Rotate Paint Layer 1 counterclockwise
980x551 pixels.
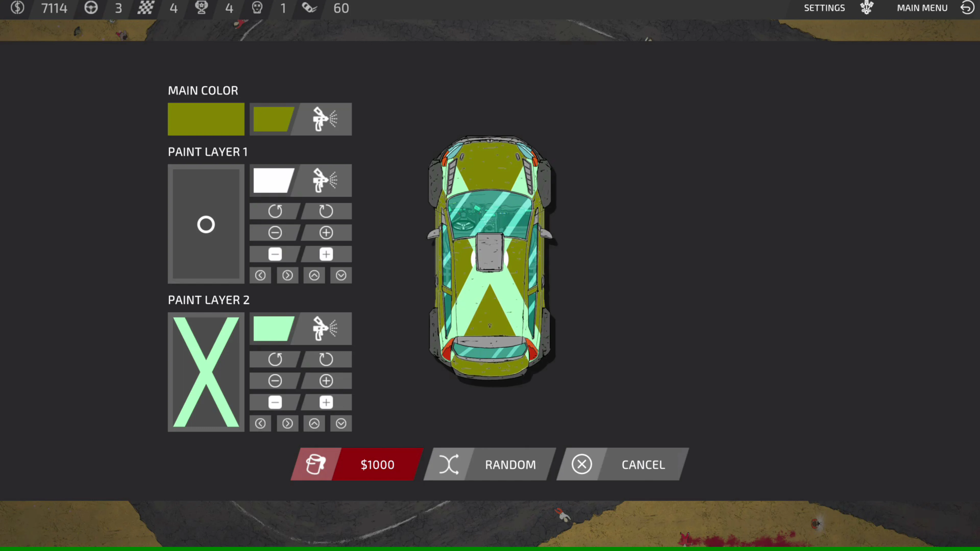(275, 211)
